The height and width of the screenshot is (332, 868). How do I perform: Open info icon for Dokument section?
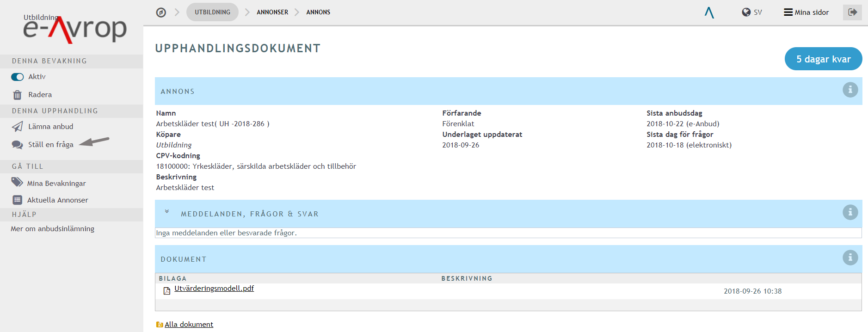[850, 258]
